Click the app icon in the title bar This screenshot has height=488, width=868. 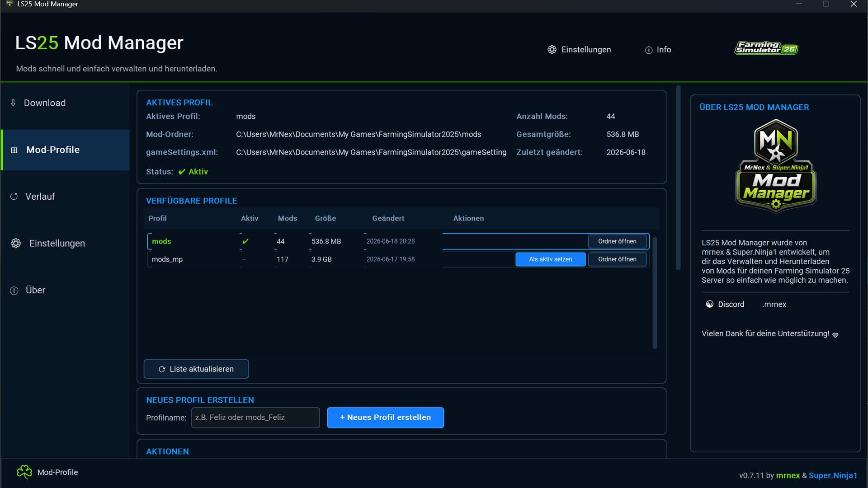(x=9, y=4)
